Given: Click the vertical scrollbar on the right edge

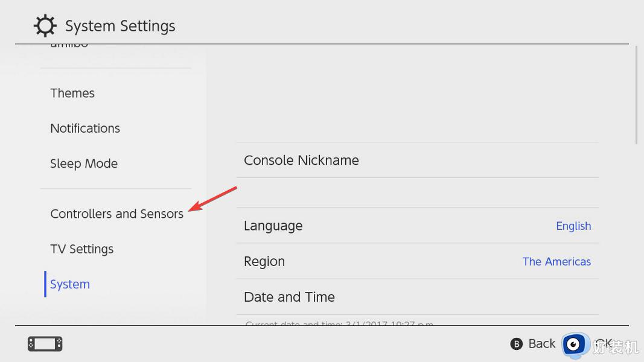Looking at the screenshot, I should (x=636, y=95).
